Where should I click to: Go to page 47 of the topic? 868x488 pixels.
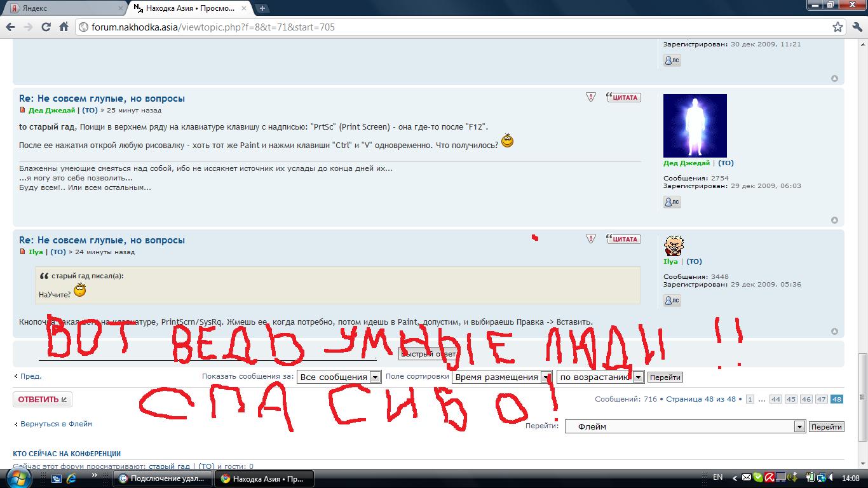[822, 400]
